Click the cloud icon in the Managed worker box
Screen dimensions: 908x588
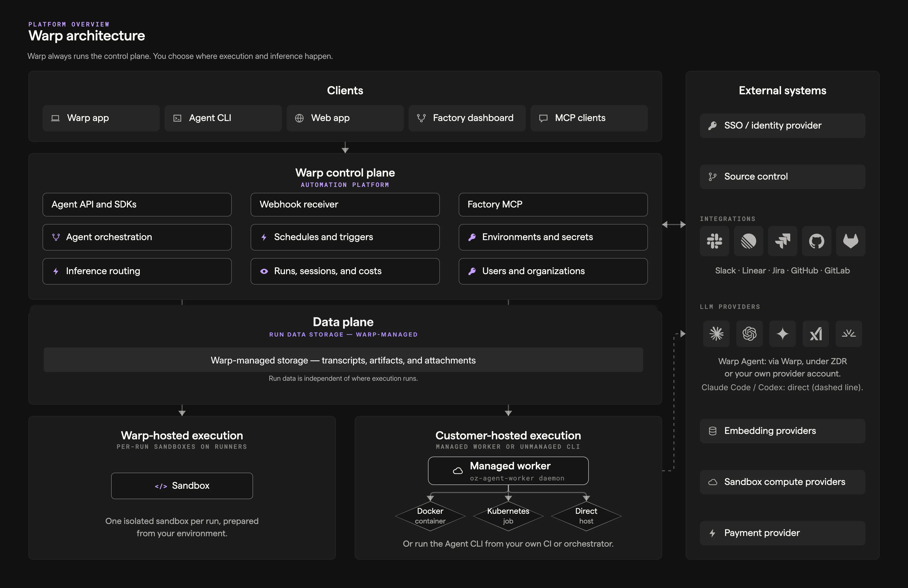(x=458, y=471)
